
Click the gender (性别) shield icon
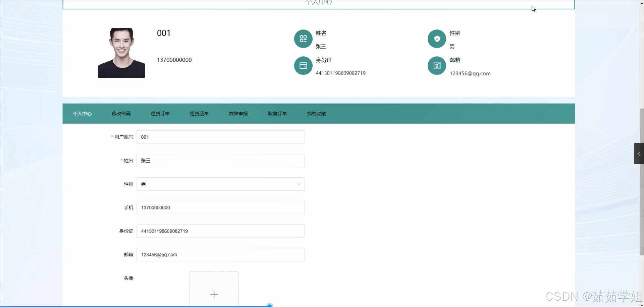437,39
